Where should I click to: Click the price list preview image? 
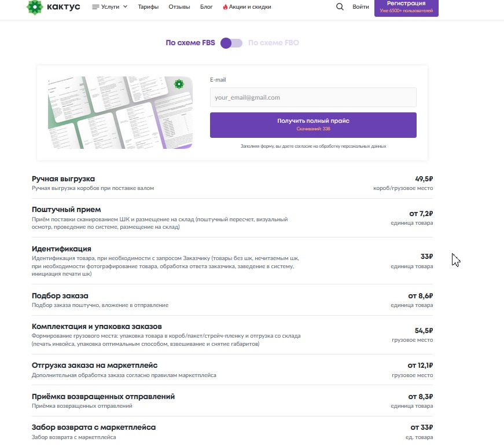120,112
